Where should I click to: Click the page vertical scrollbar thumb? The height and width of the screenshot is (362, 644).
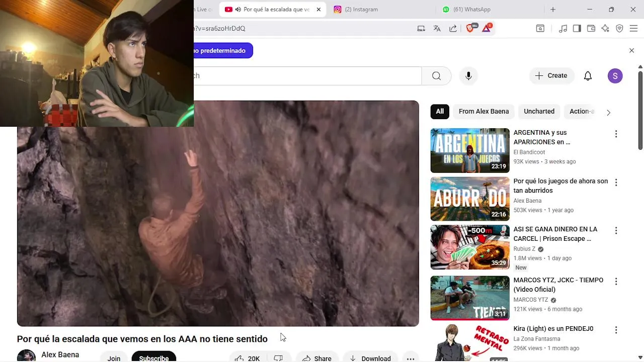pos(640,110)
